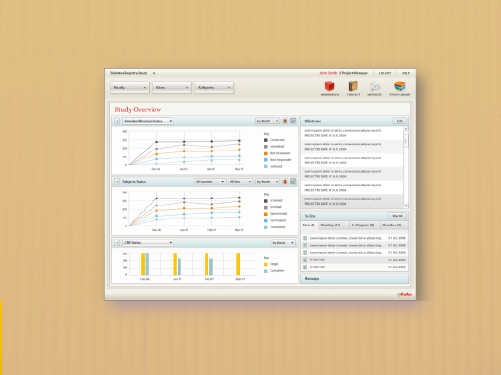501x375 pixels.
Task: Open the Sites dropdown menu
Action: [x=172, y=88]
